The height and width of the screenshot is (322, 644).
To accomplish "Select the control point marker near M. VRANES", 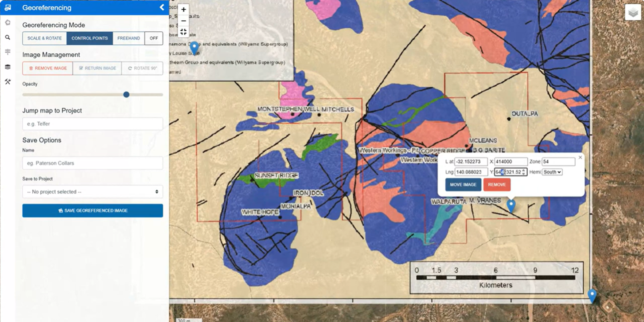I will (511, 206).
